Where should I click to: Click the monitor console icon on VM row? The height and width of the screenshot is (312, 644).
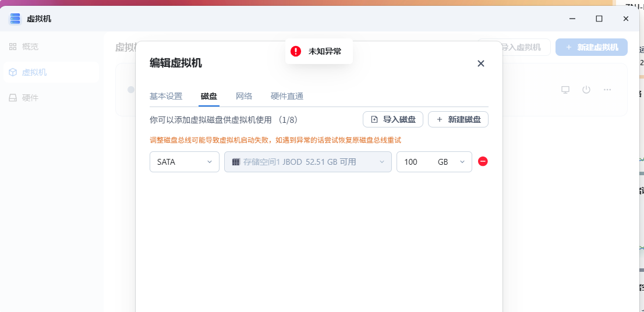point(565,90)
